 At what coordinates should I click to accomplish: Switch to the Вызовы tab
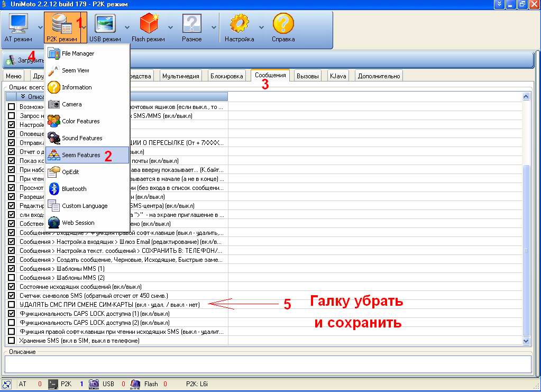pos(307,76)
